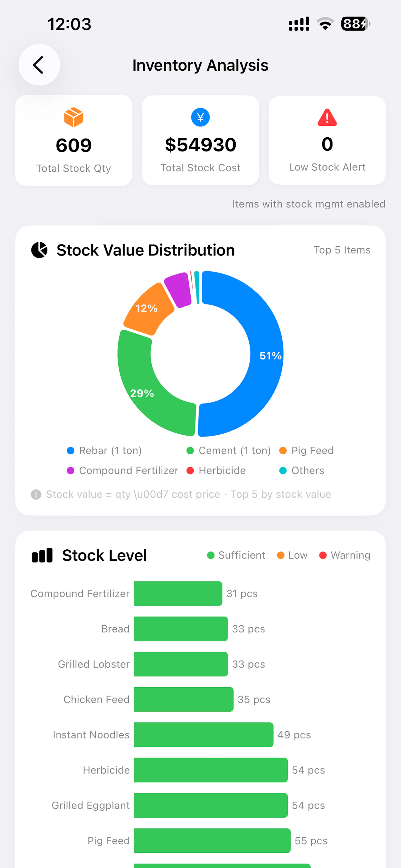
Task: Toggle Compound Fertilizer legend entry
Action: tap(123, 470)
